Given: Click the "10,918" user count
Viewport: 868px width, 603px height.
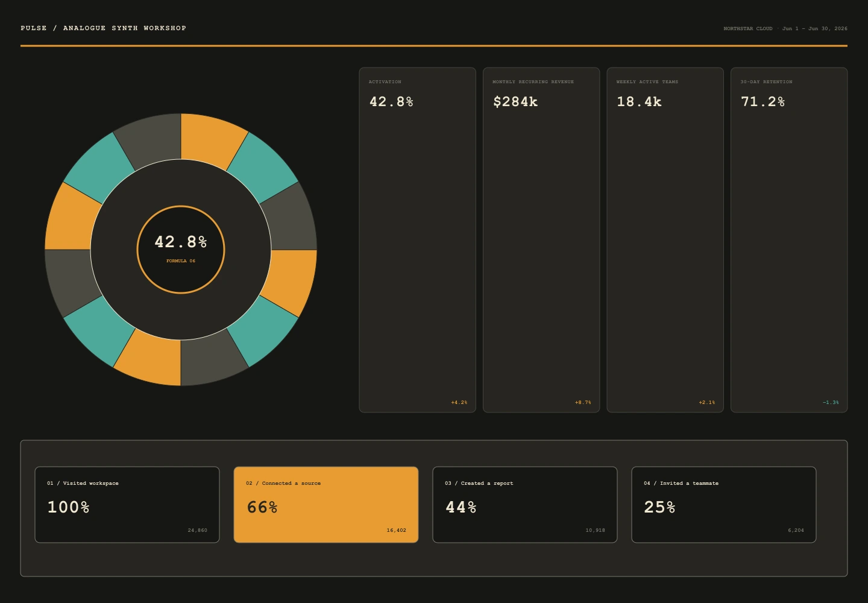Looking at the screenshot, I should [x=595, y=531].
